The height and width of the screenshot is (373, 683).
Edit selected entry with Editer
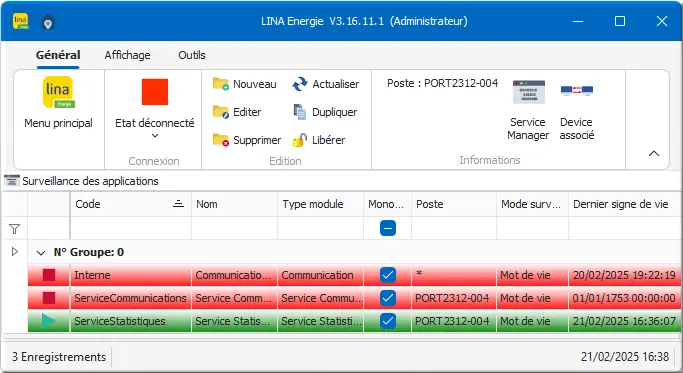[237, 112]
